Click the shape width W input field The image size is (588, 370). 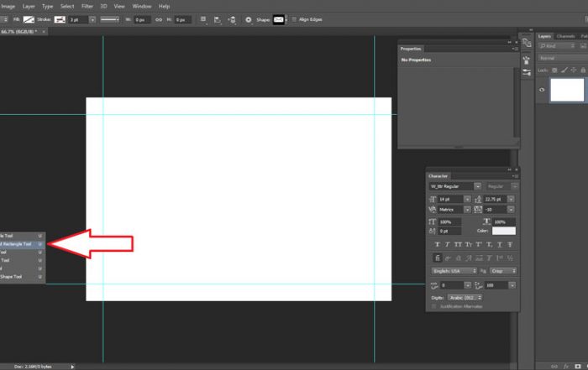click(142, 20)
